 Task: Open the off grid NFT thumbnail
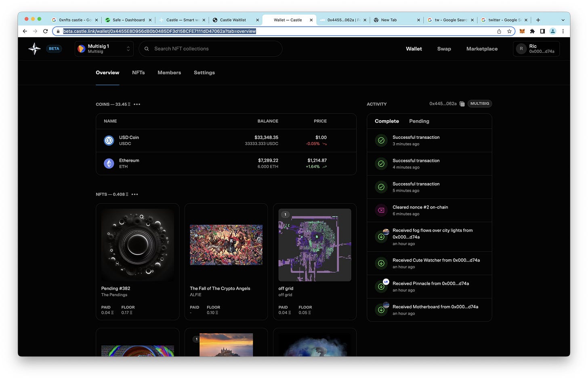click(315, 245)
